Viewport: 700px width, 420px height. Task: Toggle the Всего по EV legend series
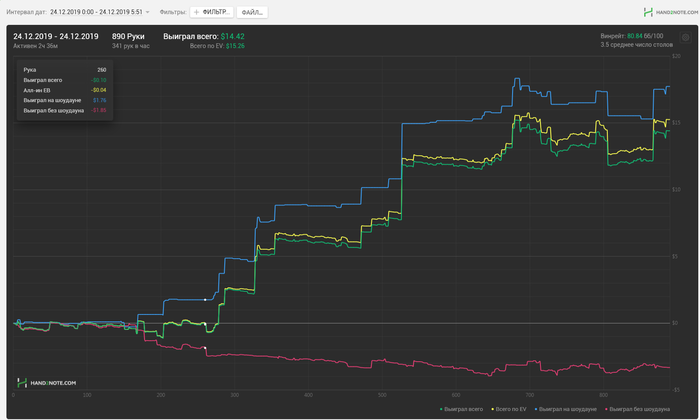click(x=509, y=409)
